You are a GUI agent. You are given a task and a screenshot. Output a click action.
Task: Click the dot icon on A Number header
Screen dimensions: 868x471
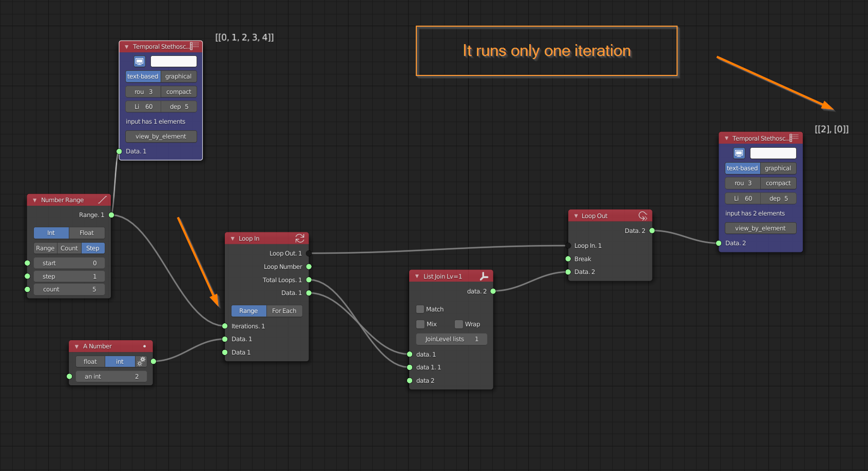tap(145, 346)
